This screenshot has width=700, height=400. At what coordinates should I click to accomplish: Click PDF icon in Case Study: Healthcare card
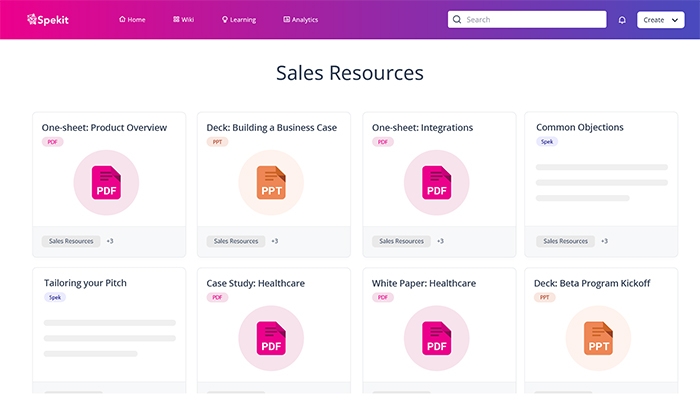click(271, 339)
